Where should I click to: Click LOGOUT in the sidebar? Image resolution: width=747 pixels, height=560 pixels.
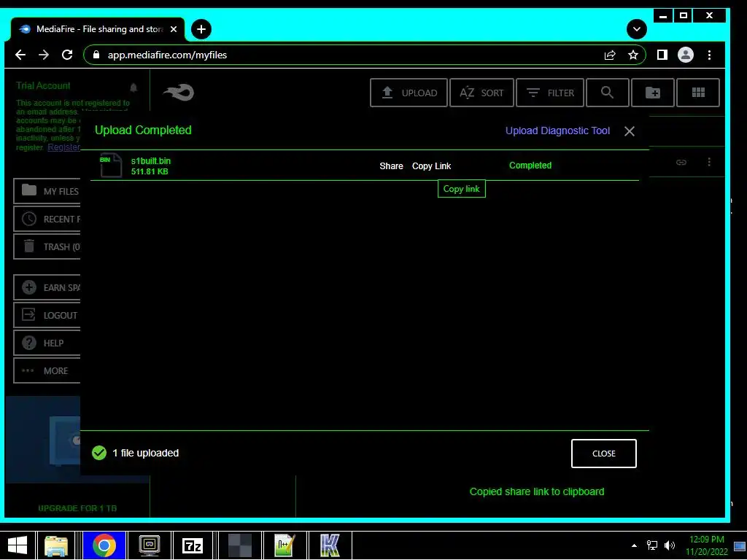pos(47,315)
